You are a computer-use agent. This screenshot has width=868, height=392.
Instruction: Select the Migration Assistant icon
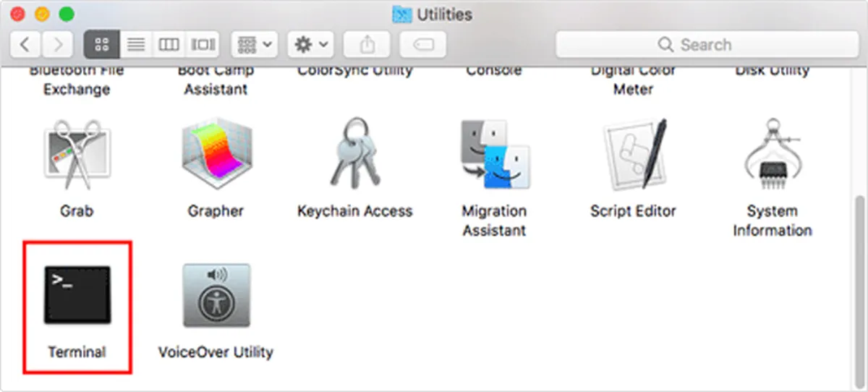click(495, 155)
